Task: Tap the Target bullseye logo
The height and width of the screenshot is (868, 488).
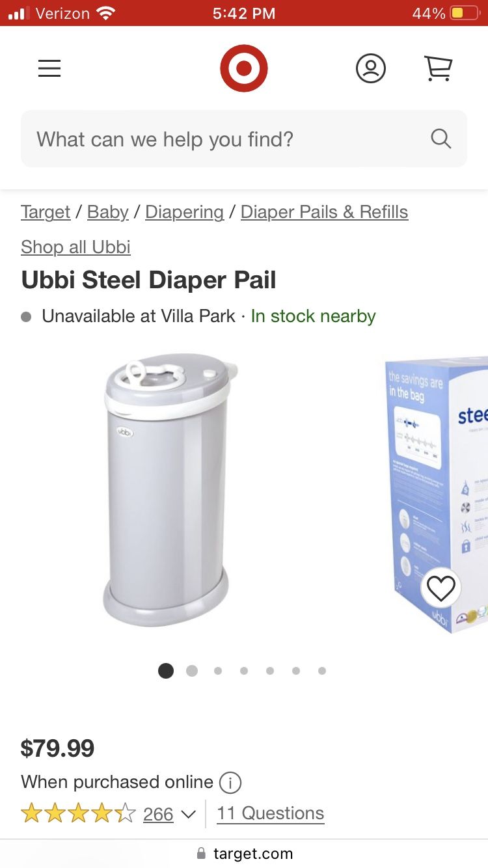Action: point(244,68)
